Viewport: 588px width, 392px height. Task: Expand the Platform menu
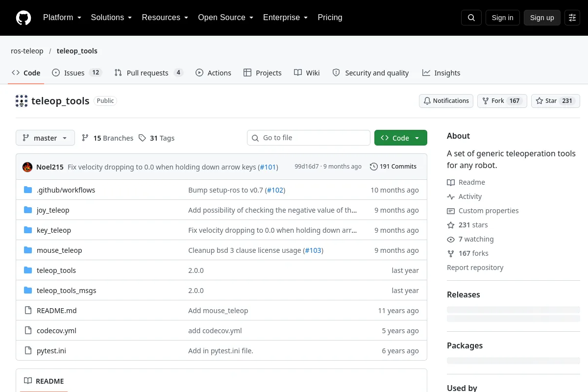(62, 17)
